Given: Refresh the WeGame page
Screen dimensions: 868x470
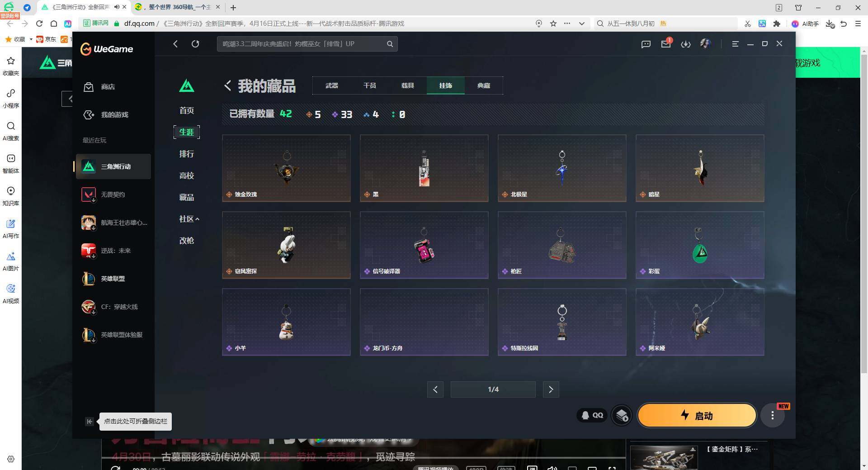Looking at the screenshot, I should [x=195, y=44].
